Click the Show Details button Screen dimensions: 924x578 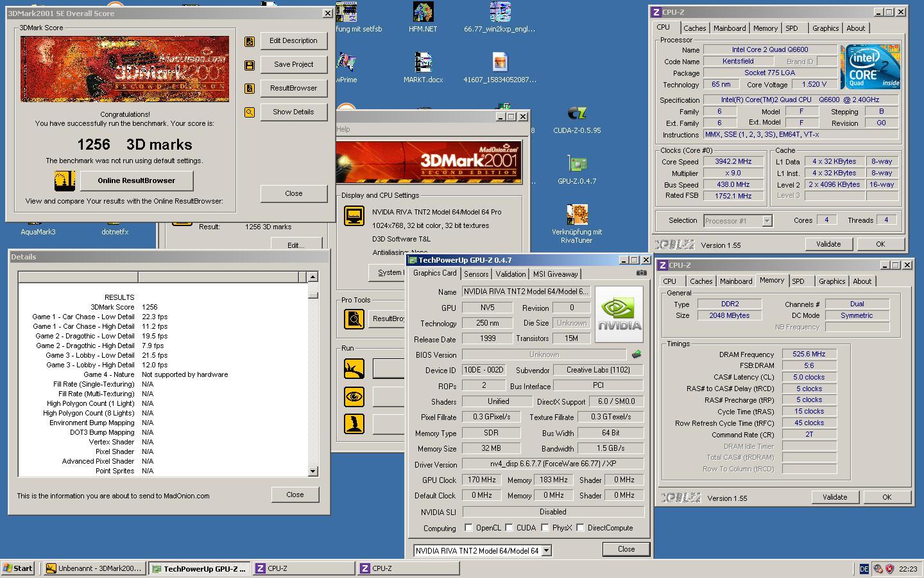coord(294,112)
